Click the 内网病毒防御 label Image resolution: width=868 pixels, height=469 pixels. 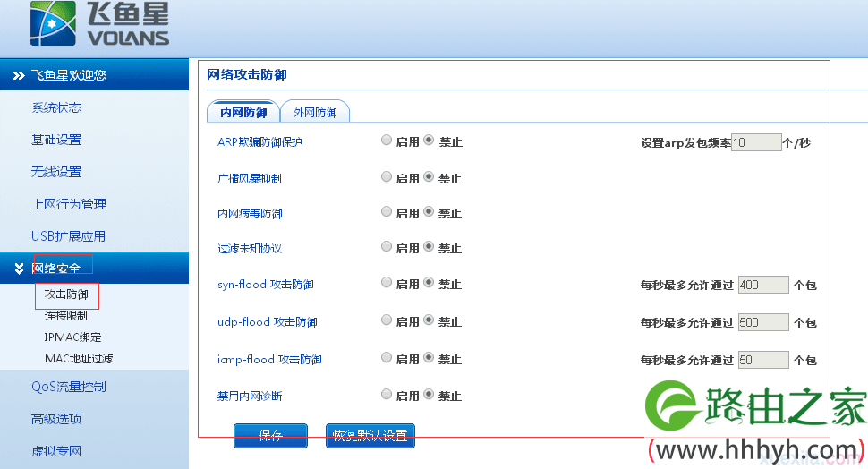(250, 213)
